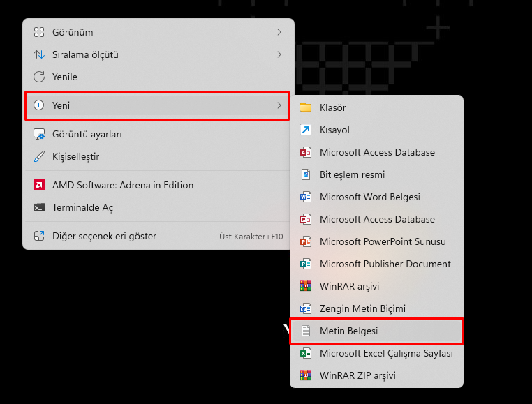Select Kişiselleştir menu entry
The image size is (532, 404).
point(76,156)
